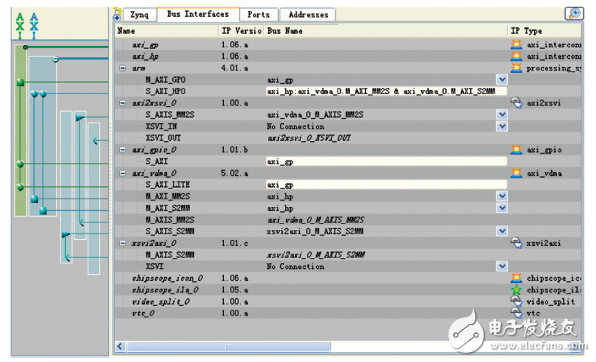
Task: Collapse the arm tree node
Action: click(122, 68)
